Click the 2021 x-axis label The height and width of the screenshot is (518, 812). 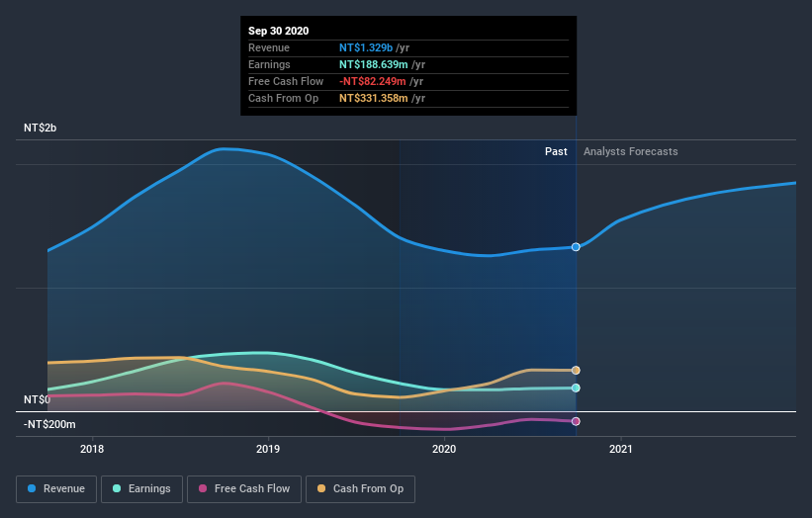coord(621,449)
